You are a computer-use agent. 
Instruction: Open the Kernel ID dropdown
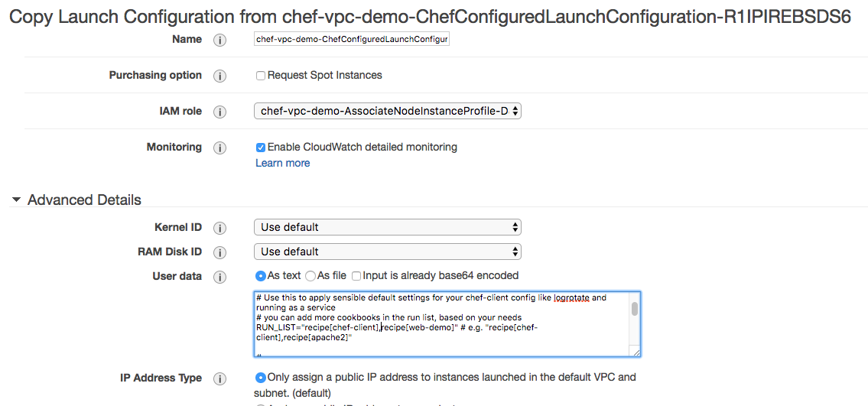(388, 227)
